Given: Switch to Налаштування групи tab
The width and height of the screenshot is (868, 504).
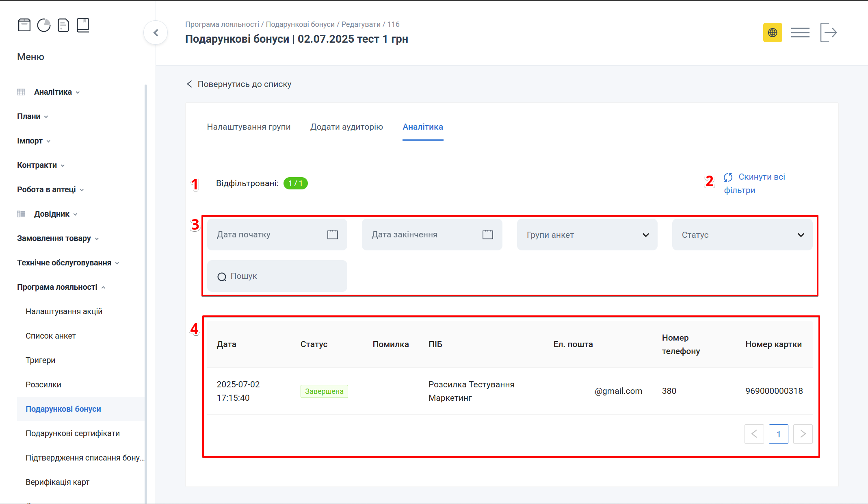Looking at the screenshot, I should [249, 127].
